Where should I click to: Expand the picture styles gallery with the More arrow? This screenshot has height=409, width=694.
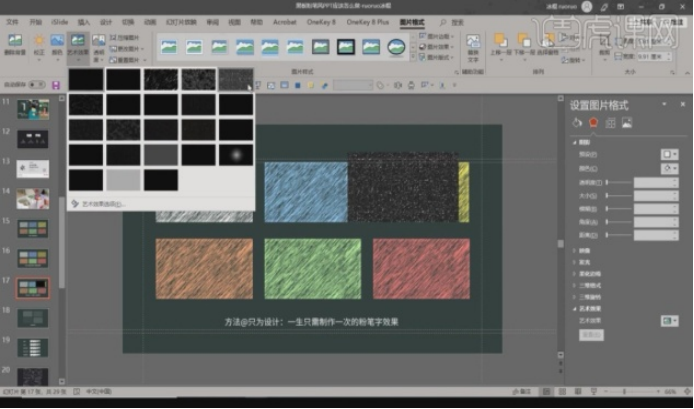[413, 58]
